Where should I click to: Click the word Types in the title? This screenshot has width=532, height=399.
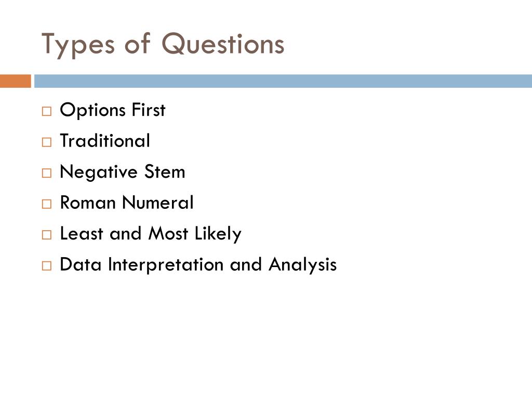(x=78, y=46)
